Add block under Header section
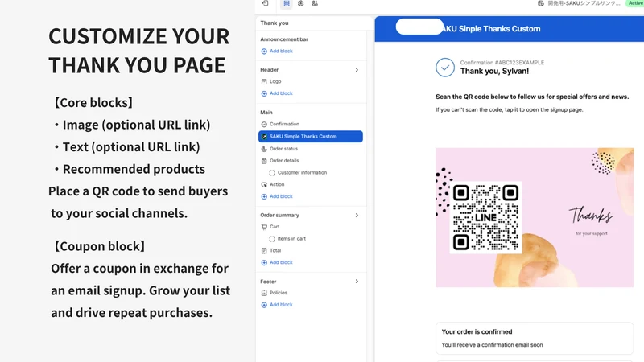Image resolution: width=644 pixels, height=362 pixels. tap(281, 93)
